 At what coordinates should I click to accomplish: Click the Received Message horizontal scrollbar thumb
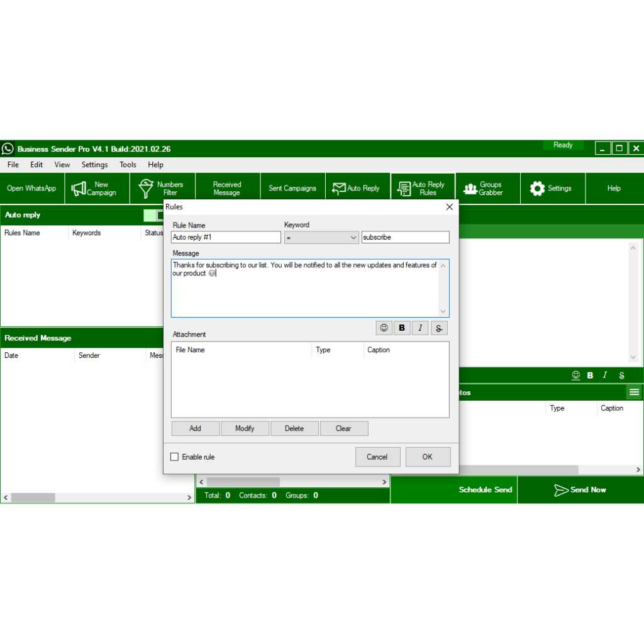(x=33, y=497)
